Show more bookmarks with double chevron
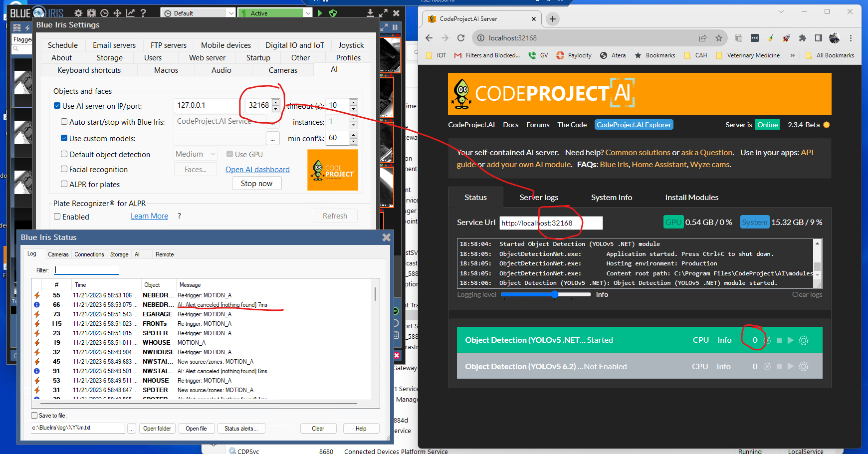The image size is (868, 454). [793, 55]
